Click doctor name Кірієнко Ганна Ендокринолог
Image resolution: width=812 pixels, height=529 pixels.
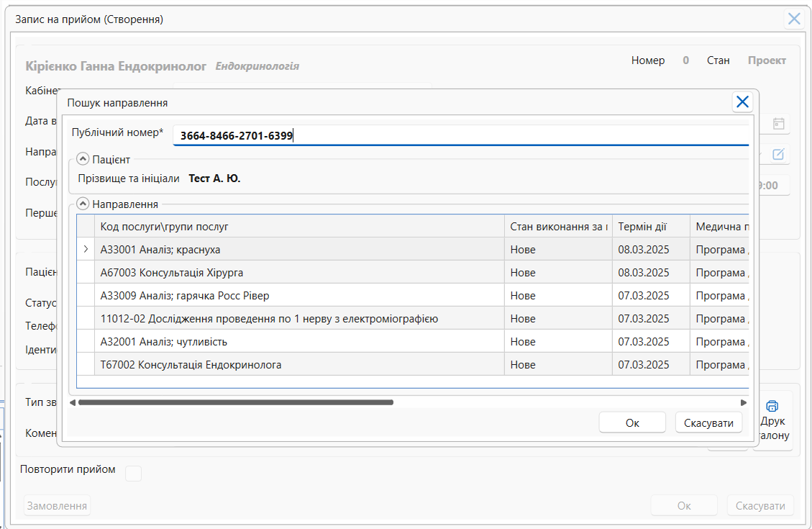(116, 66)
